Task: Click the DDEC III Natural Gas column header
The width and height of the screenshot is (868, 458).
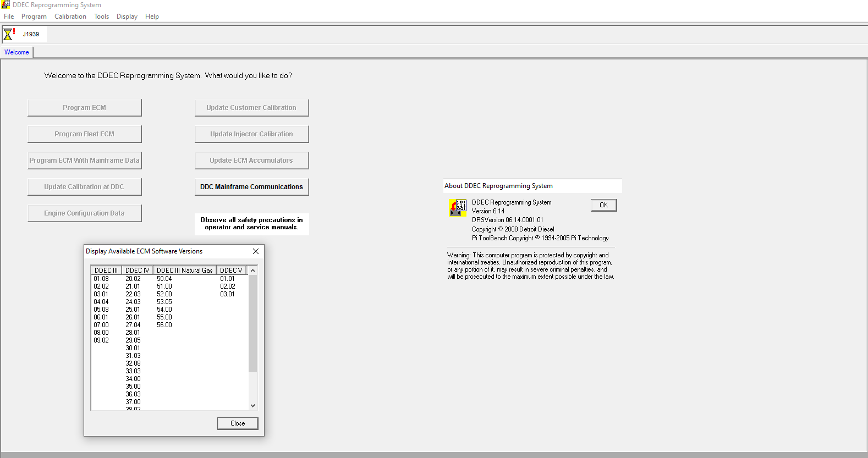Action: [184, 270]
